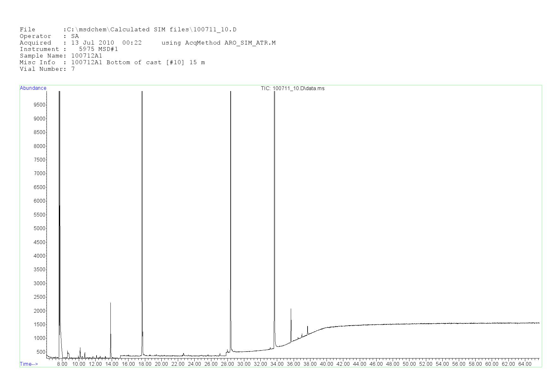
Task: Click the Vial Number value 7
Action: pyautogui.click(x=73, y=69)
